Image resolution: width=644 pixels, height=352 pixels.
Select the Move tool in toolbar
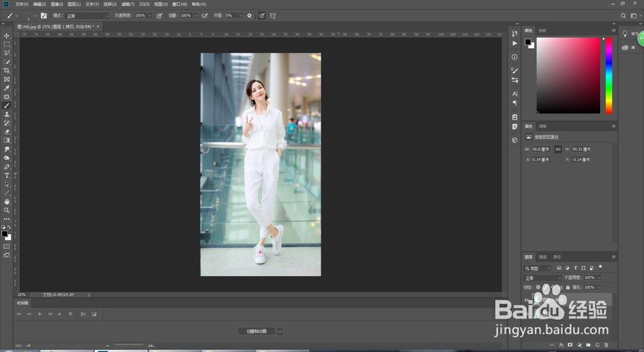pyautogui.click(x=7, y=35)
